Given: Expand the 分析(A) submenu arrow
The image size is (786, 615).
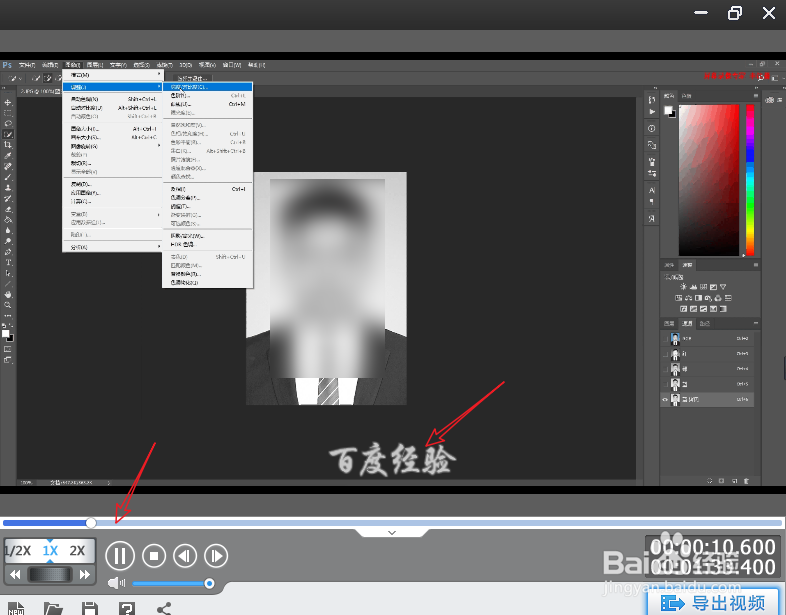Looking at the screenshot, I should [159, 247].
